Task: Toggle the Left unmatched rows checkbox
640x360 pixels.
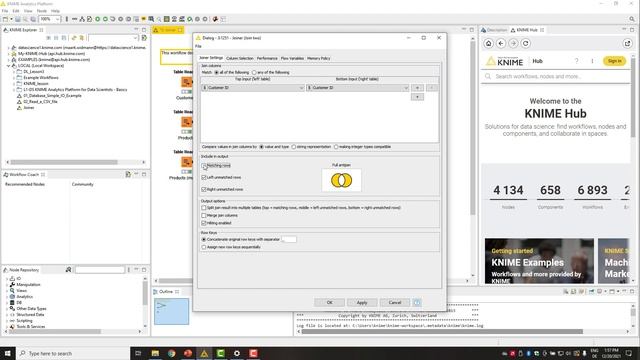Action: click(204, 178)
